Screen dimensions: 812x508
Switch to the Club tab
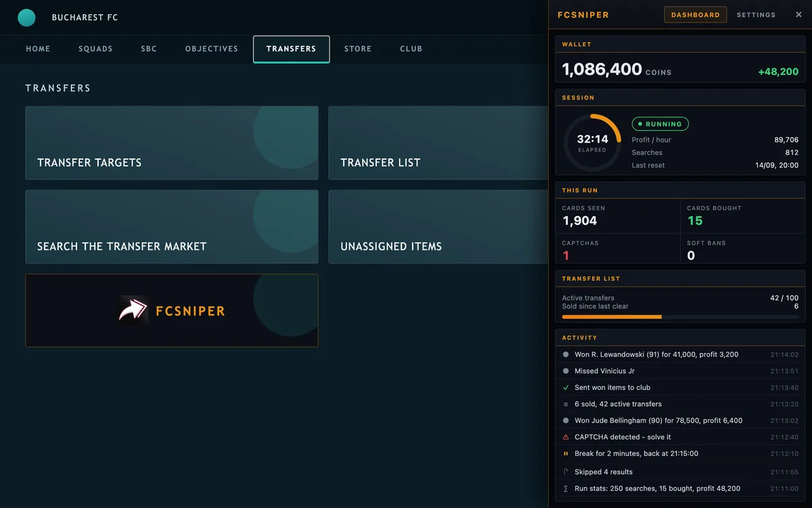[x=411, y=49]
